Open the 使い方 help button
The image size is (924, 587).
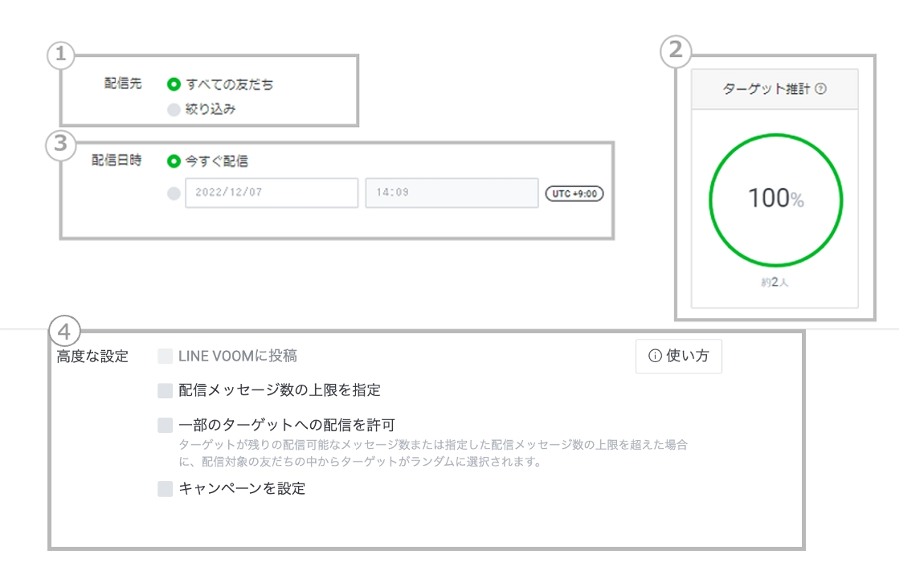678,357
